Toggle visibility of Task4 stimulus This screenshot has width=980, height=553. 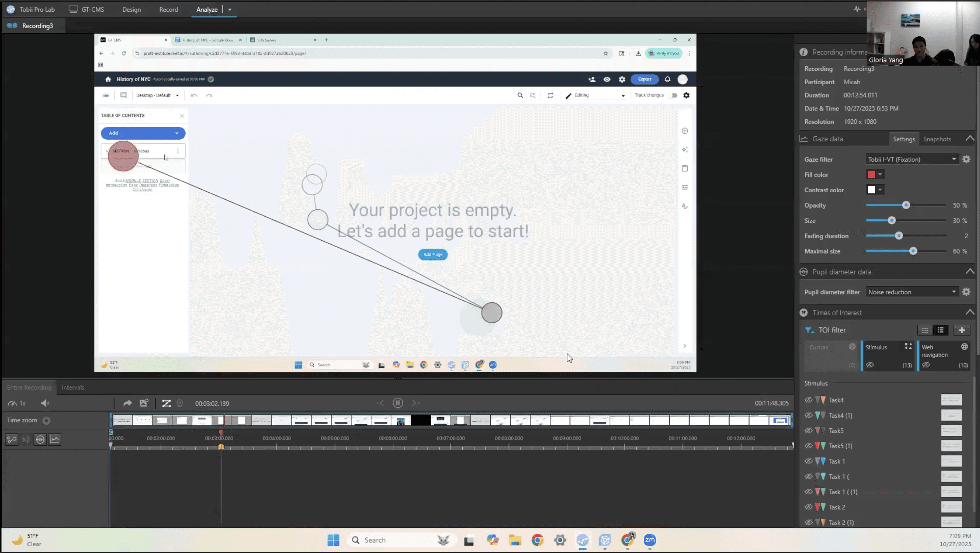coord(809,400)
